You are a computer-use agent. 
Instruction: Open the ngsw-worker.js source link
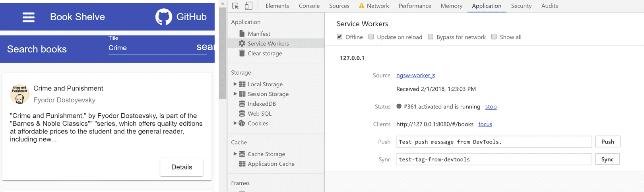click(415, 76)
